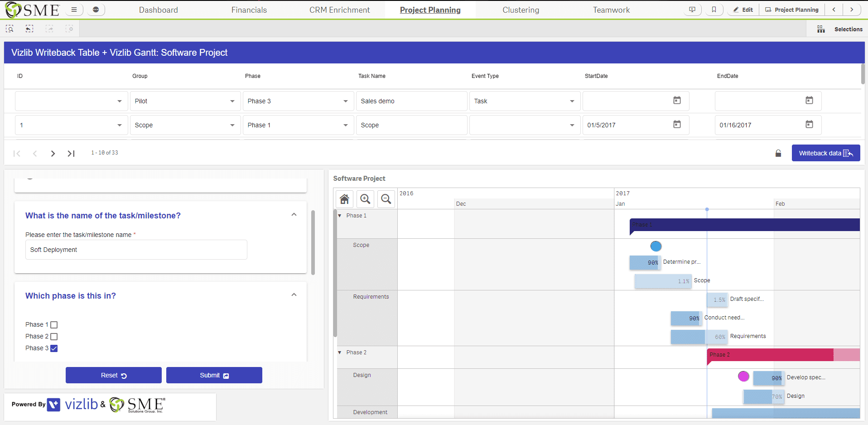Click the Scope task name field

(411, 125)
